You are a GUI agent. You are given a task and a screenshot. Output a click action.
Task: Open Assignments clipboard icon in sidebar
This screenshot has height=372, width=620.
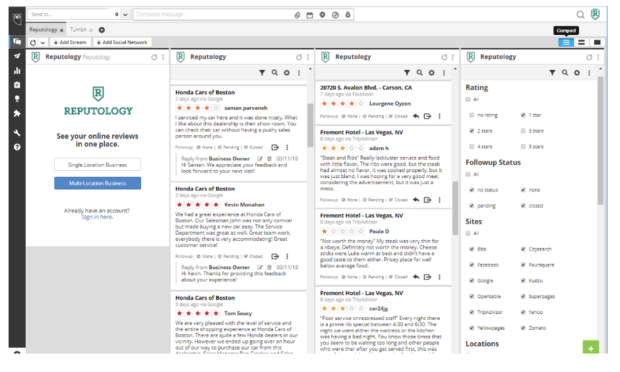tap(17, 85)
